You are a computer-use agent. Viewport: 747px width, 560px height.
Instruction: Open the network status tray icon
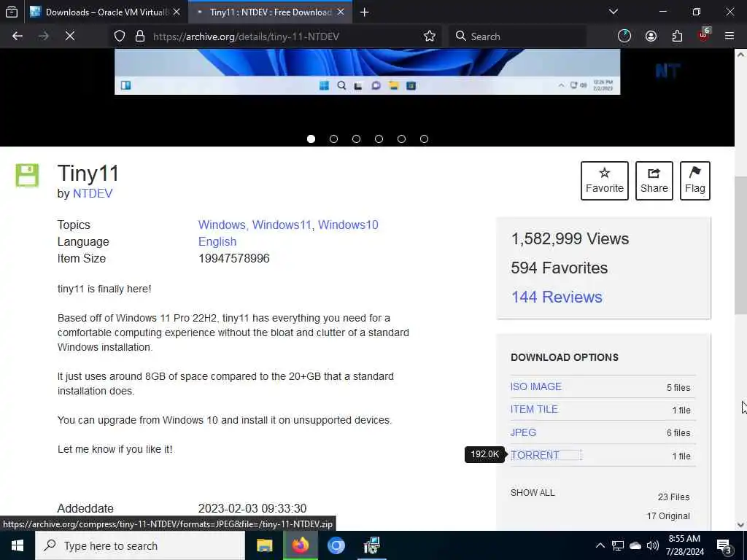[x=618, y=545]
